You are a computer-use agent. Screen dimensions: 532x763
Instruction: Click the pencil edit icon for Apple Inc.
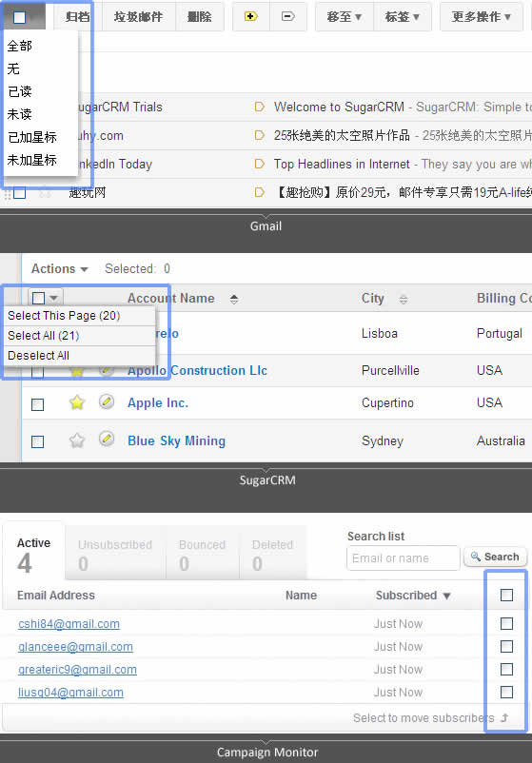(x=107, y=401)
